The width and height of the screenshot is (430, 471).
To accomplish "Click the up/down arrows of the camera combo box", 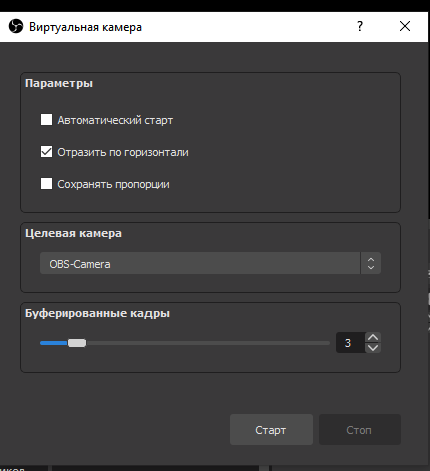I will pos(371,263).
